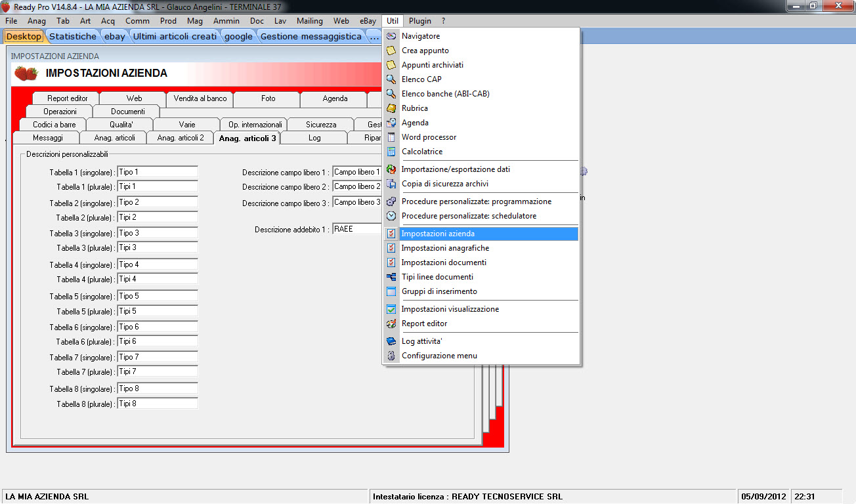Viewport: 856px width, 504px height.
Task: Click the Gruppi di inserimento icon
Action: (x=391, y=291)
